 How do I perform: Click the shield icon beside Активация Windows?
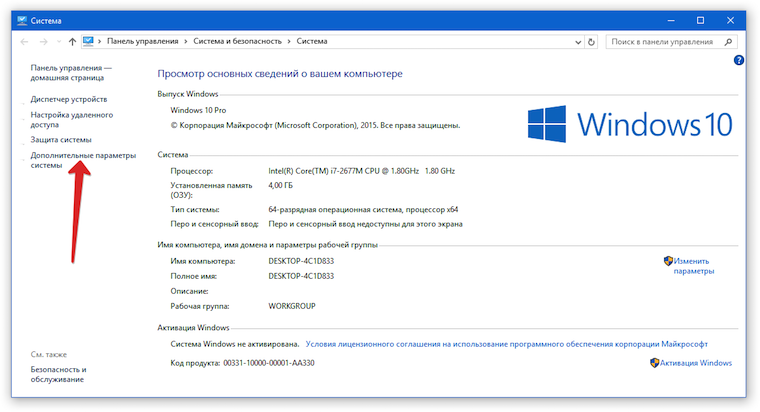pos(655,363)
